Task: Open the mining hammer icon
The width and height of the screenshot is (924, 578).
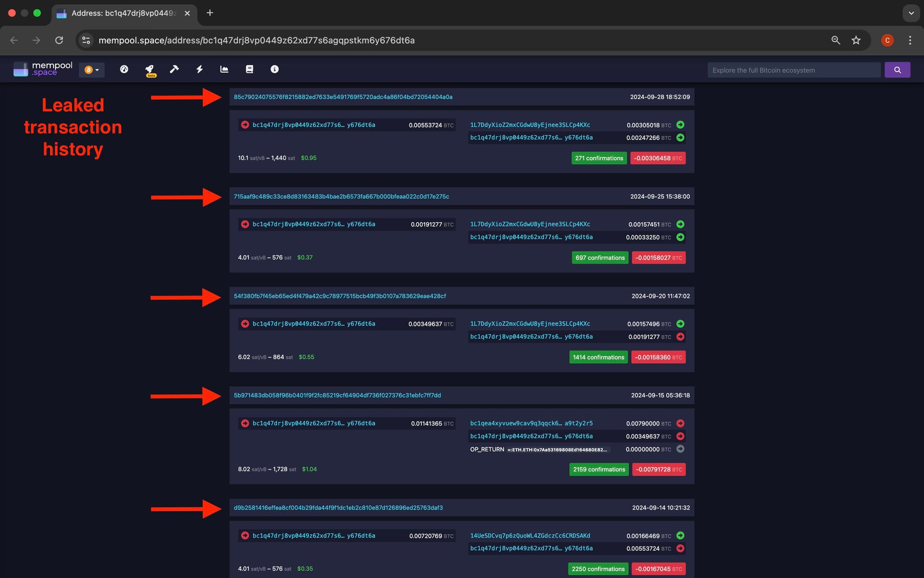Action: [174, 69]
